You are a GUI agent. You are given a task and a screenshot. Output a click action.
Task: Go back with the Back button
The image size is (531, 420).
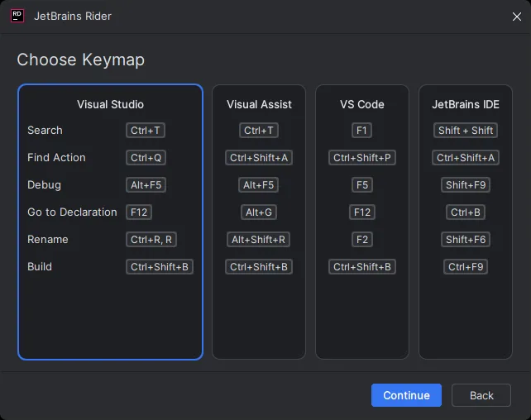click(x=481, y=395)
